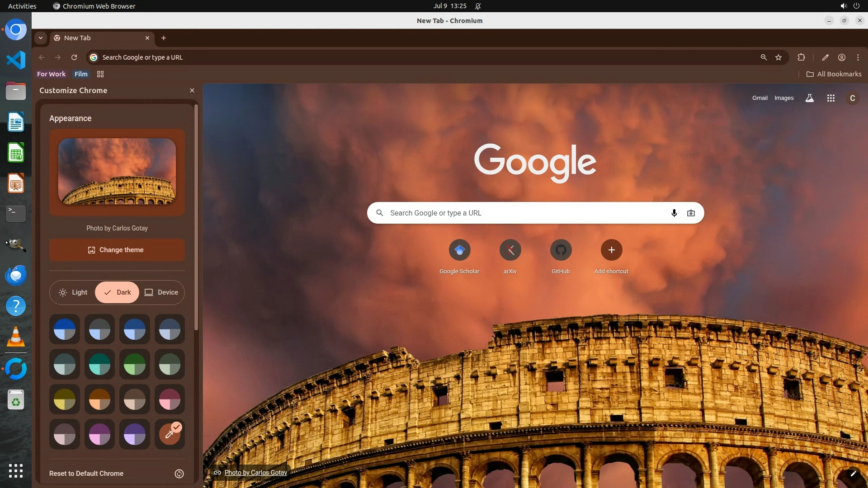Choose the green theme color swatch
Screen dimensions: 868x488
pos(135,364)
